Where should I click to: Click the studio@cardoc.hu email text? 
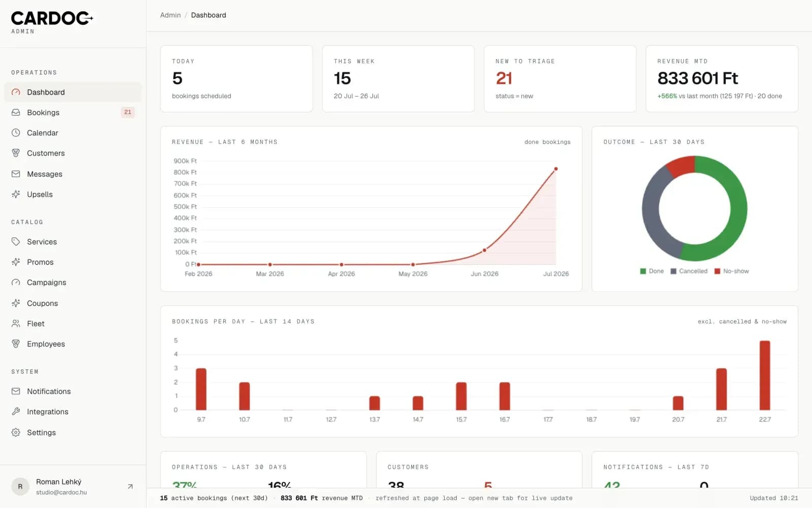(x=61, y=492)
